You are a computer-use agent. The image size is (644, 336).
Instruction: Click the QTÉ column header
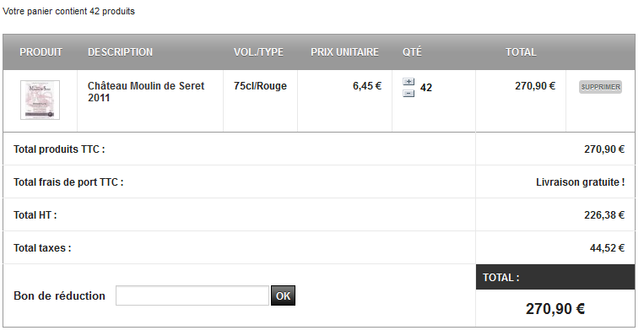pos(412,52)
